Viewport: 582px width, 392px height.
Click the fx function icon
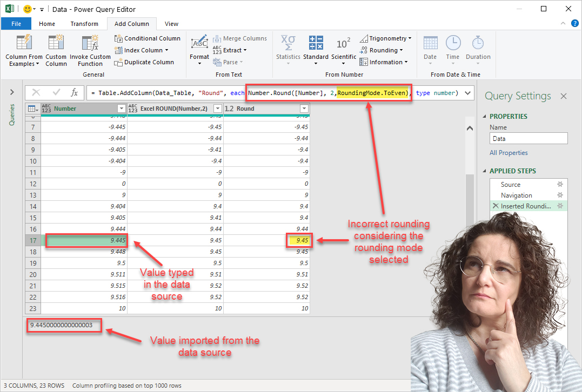pyautogui.click(x=74, y=92)
